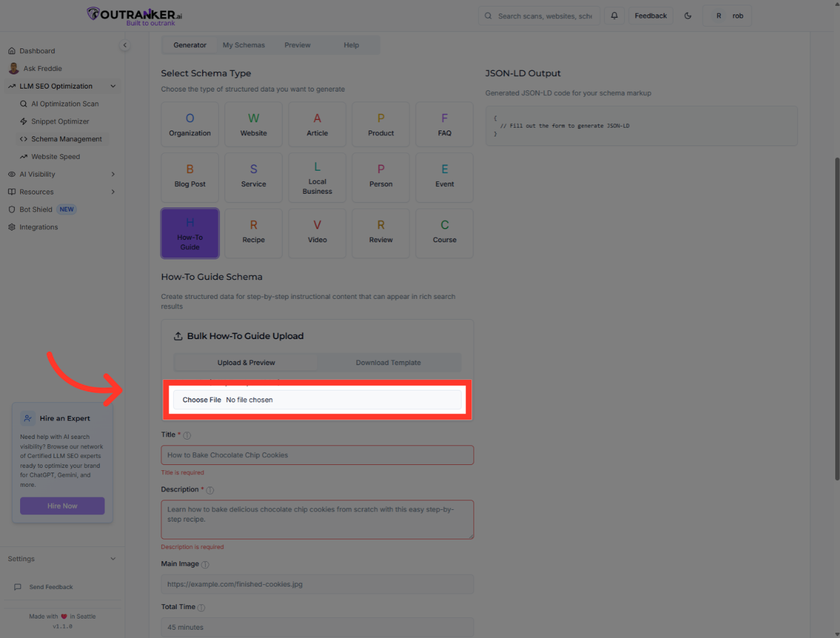The image size is (840, 638).
Task: Click the upload icon beside Bulk How-To Guide Upload
Action: point(178,336)
